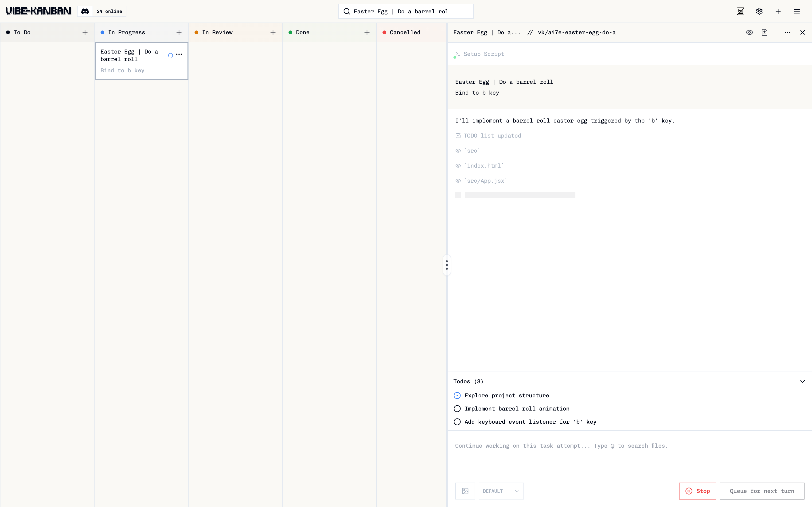This screenshot has height=507, width=812.
Task: Open the diffs file icon in task panel
Action: coord(764,33)
